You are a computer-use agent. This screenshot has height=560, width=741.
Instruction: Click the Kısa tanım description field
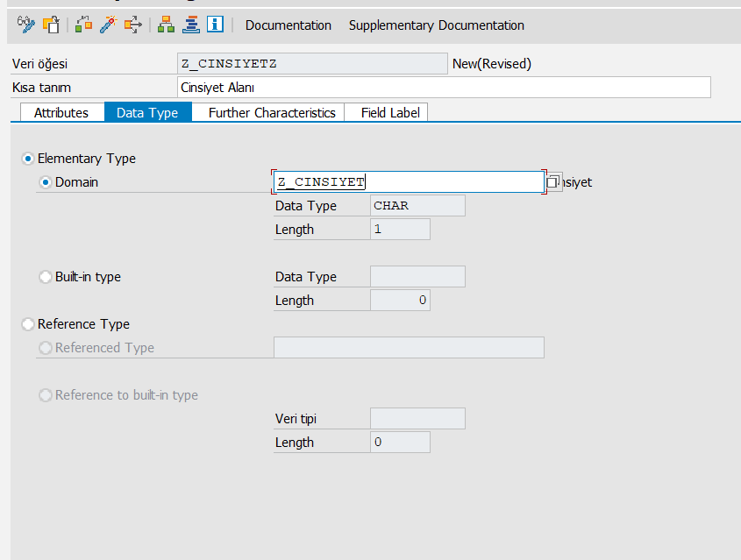[443, 88]
